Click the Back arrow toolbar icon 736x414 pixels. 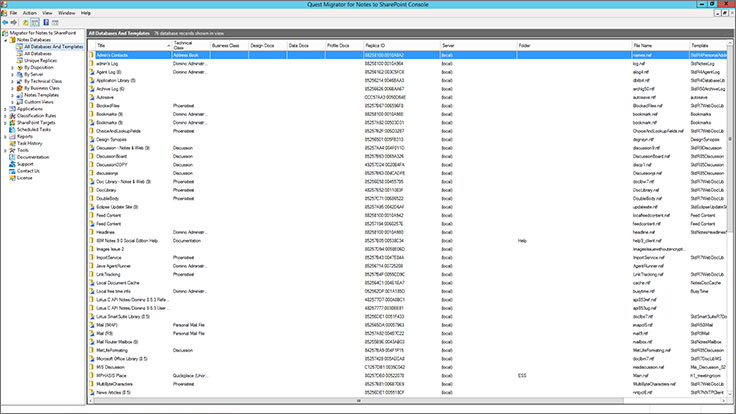[x=5, y=23]
